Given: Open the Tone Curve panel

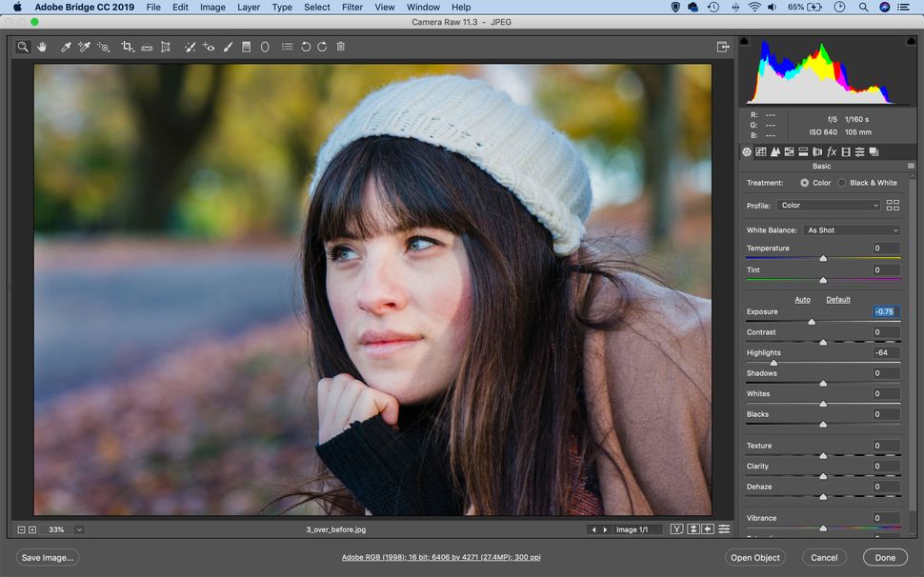Looking at the screenshot, I should coord(760,151).
